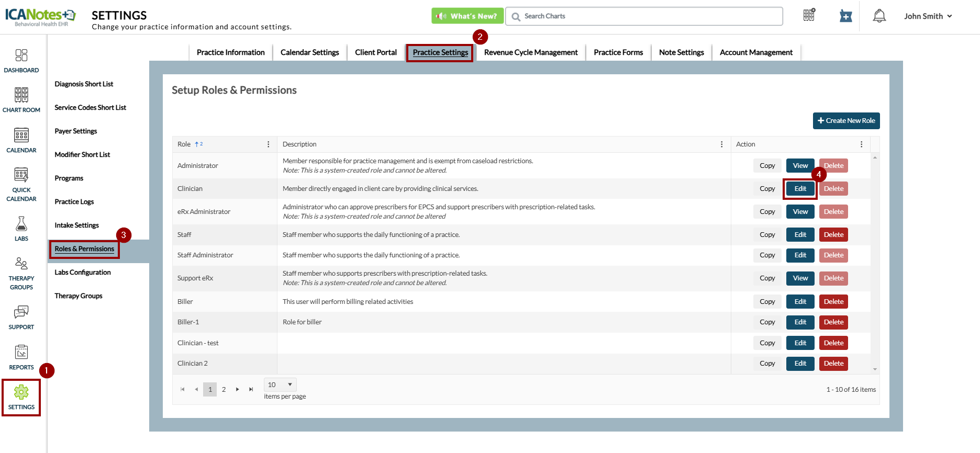This screenshot has height=453, width=980.
Task: Go to page 2 of roles
Action: click(224, 390)
